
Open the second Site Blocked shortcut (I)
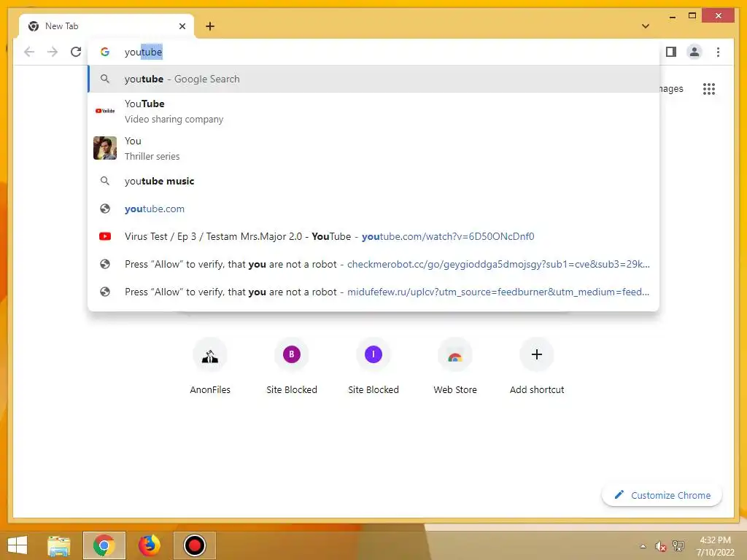click(373, 367)
